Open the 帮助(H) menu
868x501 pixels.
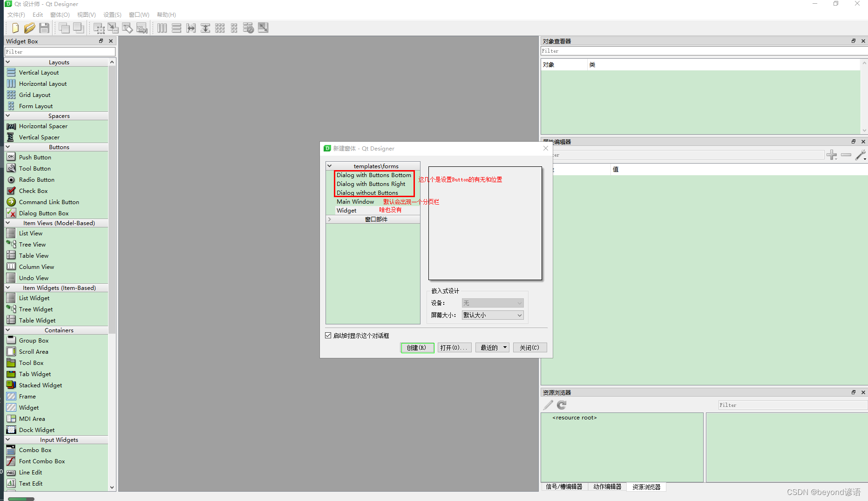tap(166, 15)
